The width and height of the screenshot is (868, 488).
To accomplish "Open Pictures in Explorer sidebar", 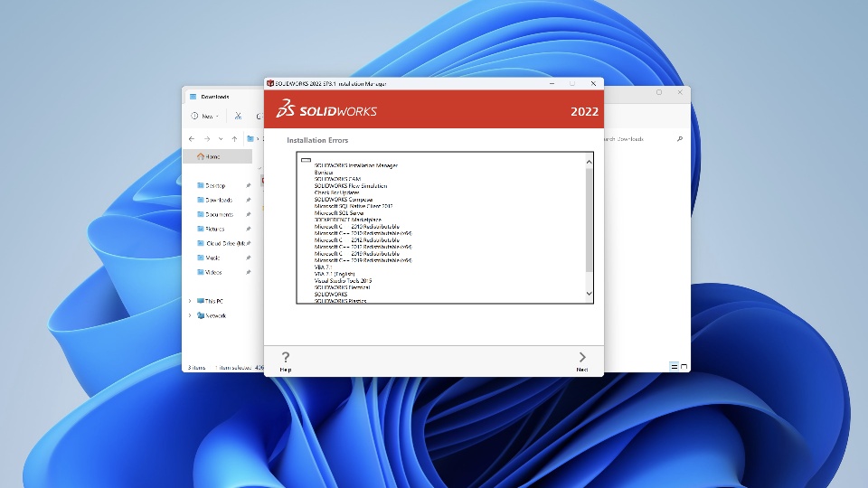I will pyautogui.click(x=215, y=229).
